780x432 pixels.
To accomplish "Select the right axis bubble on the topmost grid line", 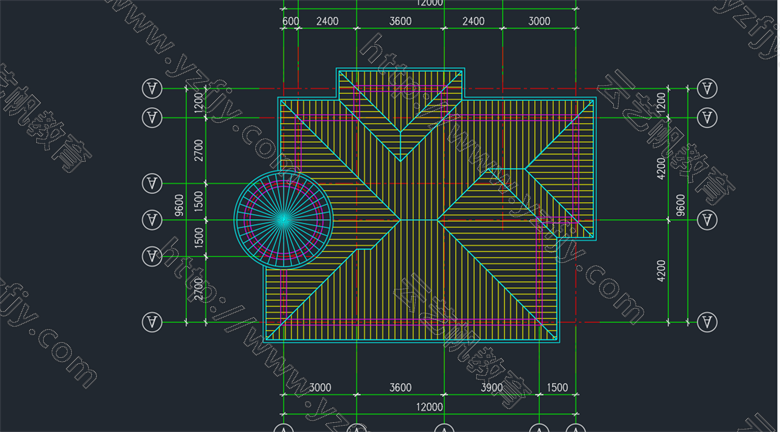I will tap(707, 89).
